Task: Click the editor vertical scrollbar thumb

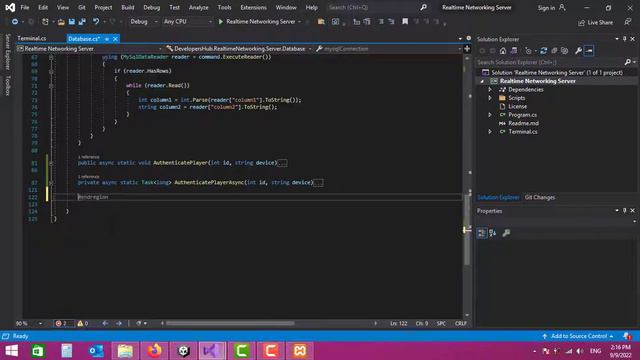Action: tap(467, 231)
